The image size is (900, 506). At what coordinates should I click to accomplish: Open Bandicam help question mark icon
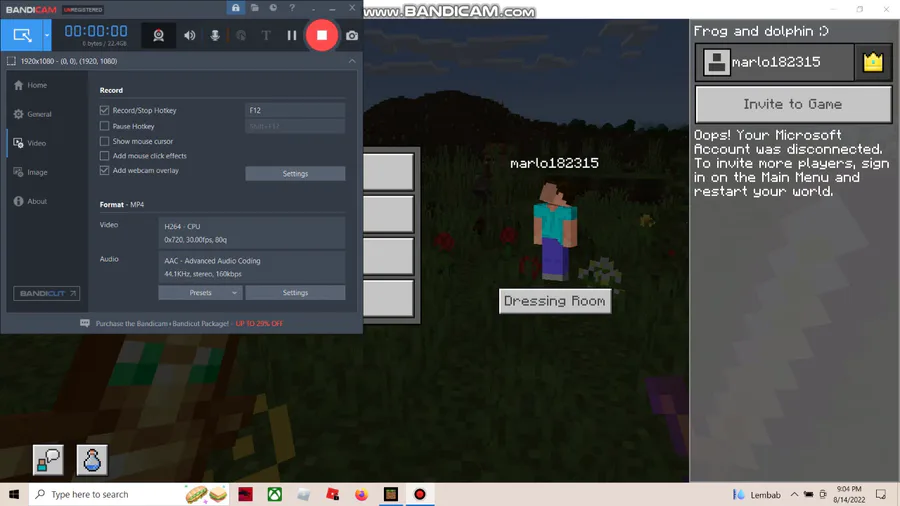coord(292,8)
